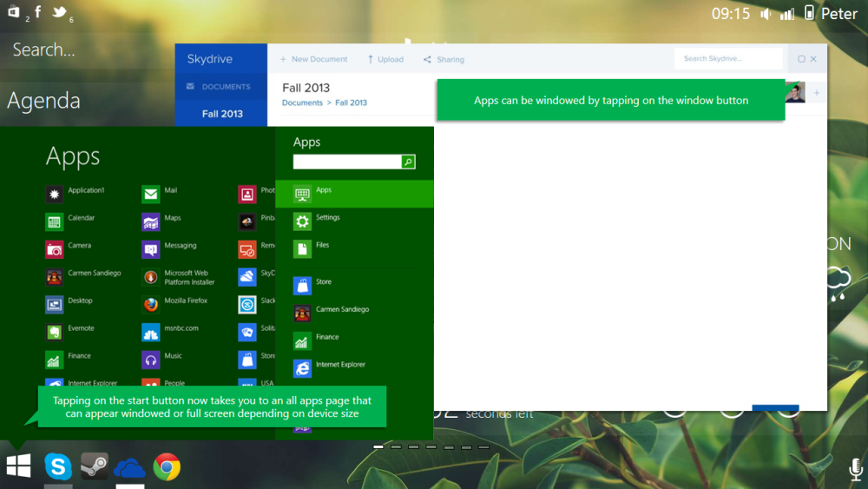Select Fall 2013 in Skydrive sidebar

tap(222, 114)
